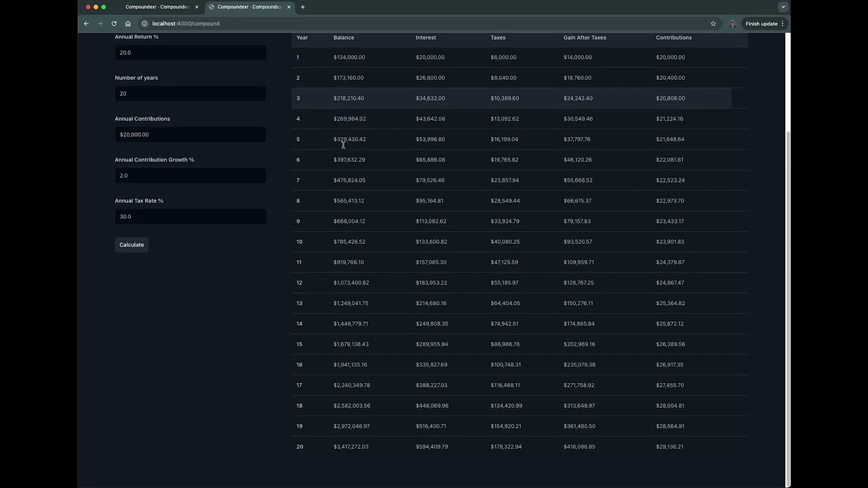Click Gain After Taxes column header
868x488 pixels.
tap(585, 37)
